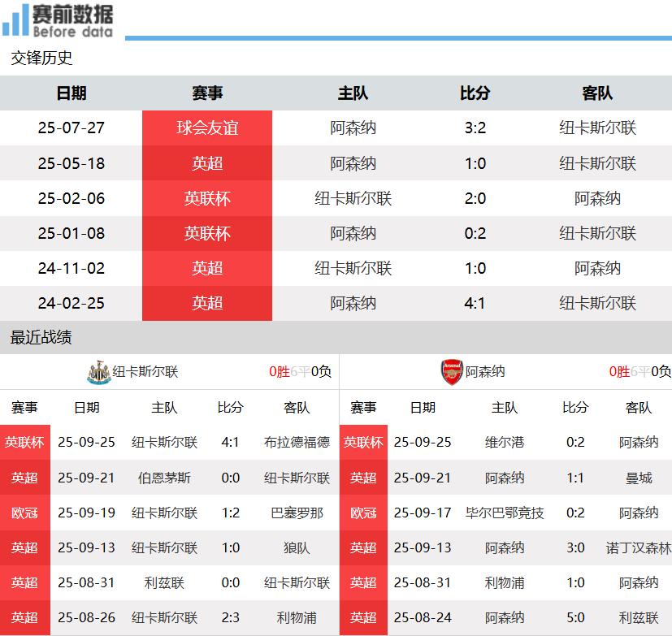Click the 欧冠 tag next to 25-09-17

(x=363, y=513)
